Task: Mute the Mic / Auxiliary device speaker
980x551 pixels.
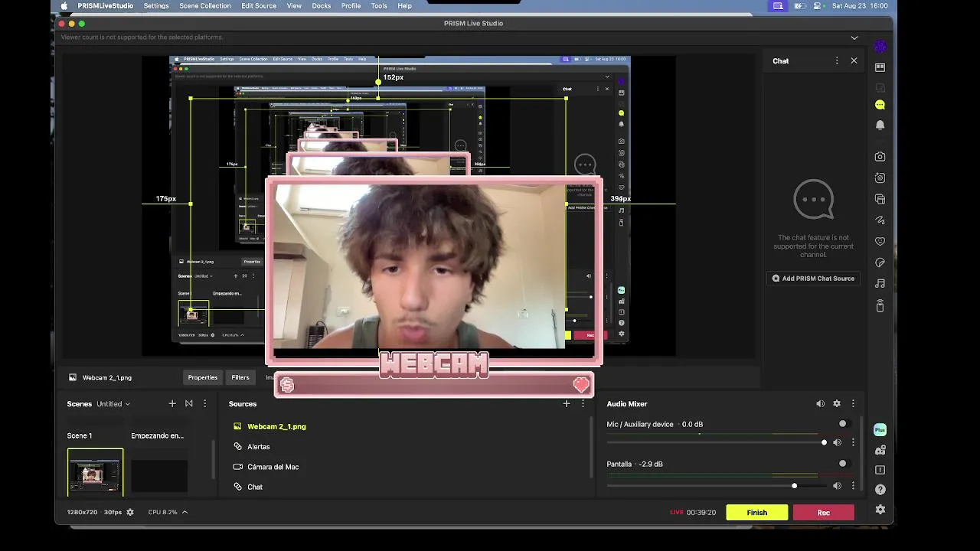Action: tap(837, 442)
